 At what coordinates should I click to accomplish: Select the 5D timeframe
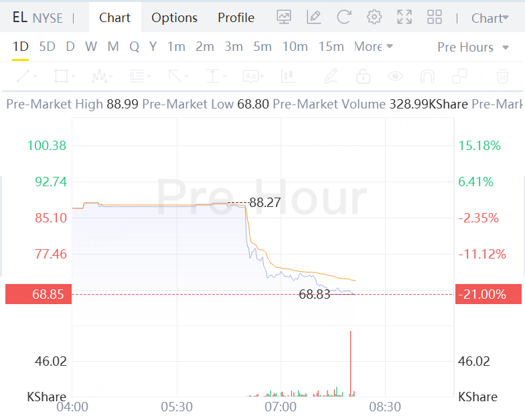47,47
